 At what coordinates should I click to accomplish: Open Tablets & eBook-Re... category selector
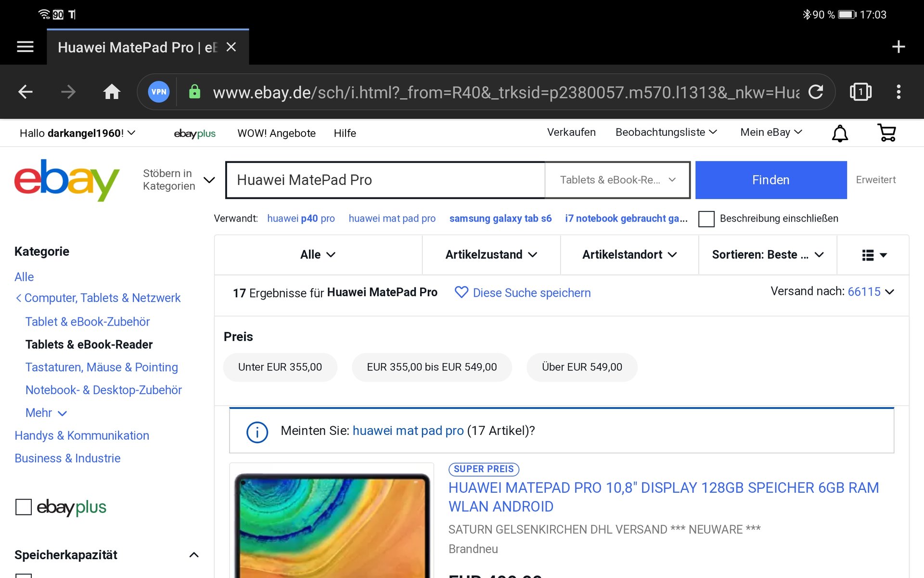click(x=617, y=180)
